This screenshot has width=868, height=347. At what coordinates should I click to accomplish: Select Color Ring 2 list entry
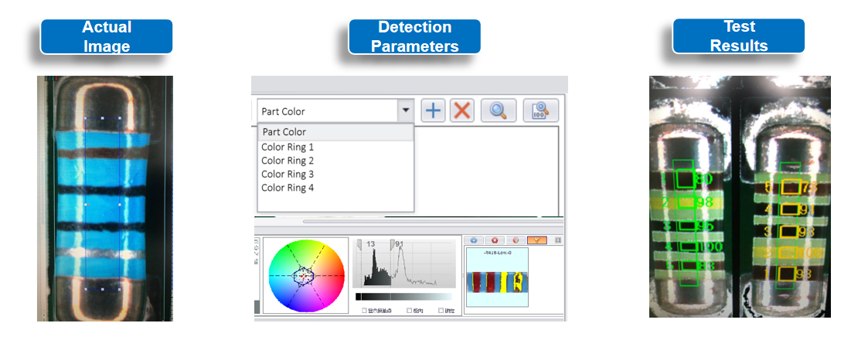[x=288, y=161]
